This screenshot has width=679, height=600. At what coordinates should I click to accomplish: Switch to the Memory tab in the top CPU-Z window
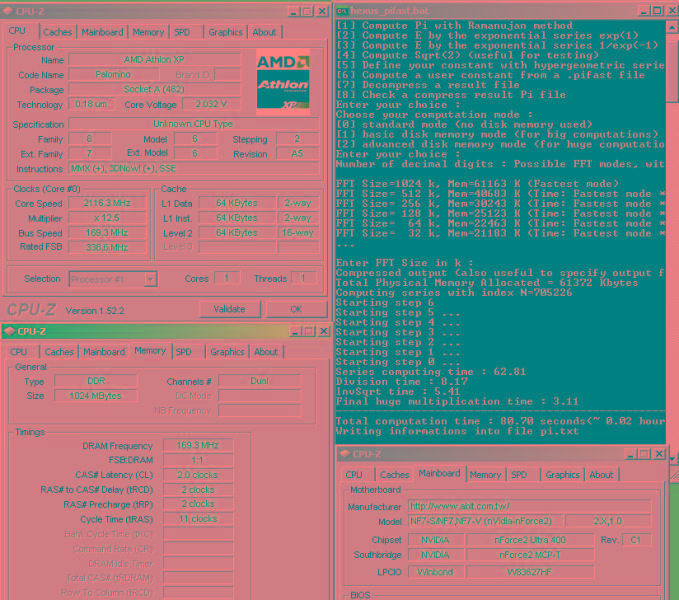point(148,32)
